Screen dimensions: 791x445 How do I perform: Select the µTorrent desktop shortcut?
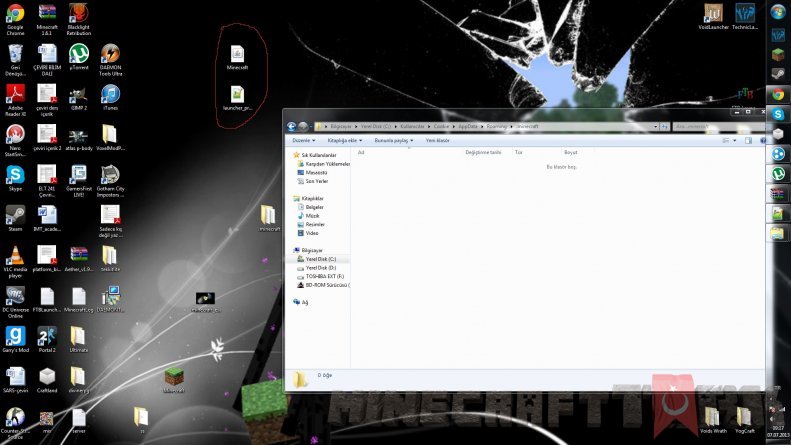click(x=79, y=57)
